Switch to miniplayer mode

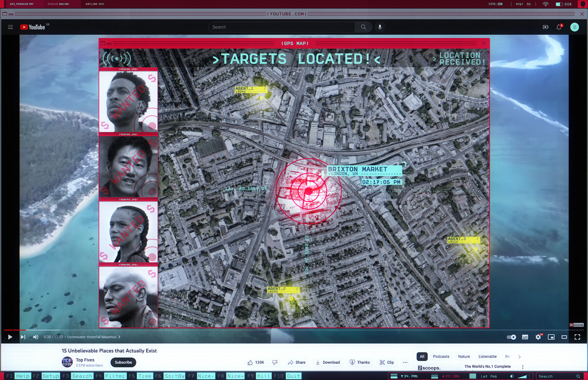[x=551, y=337]
